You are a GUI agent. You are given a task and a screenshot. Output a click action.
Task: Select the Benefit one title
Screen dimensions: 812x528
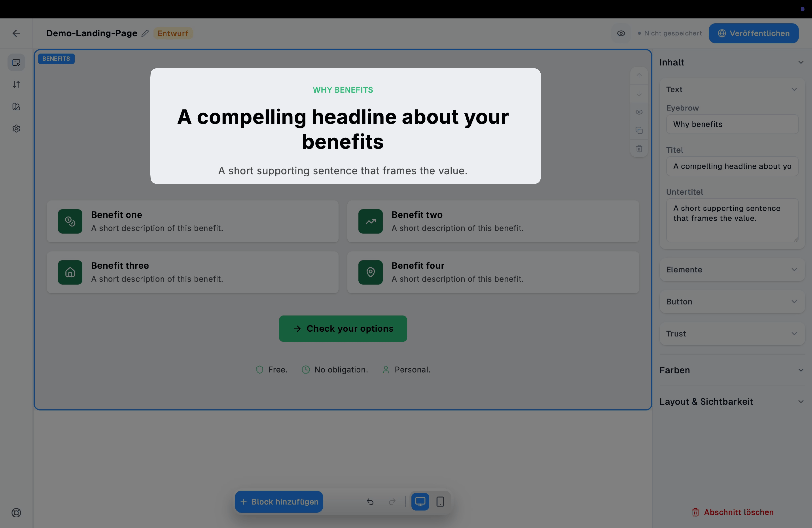pyautogui.click(x=116, y=215)
